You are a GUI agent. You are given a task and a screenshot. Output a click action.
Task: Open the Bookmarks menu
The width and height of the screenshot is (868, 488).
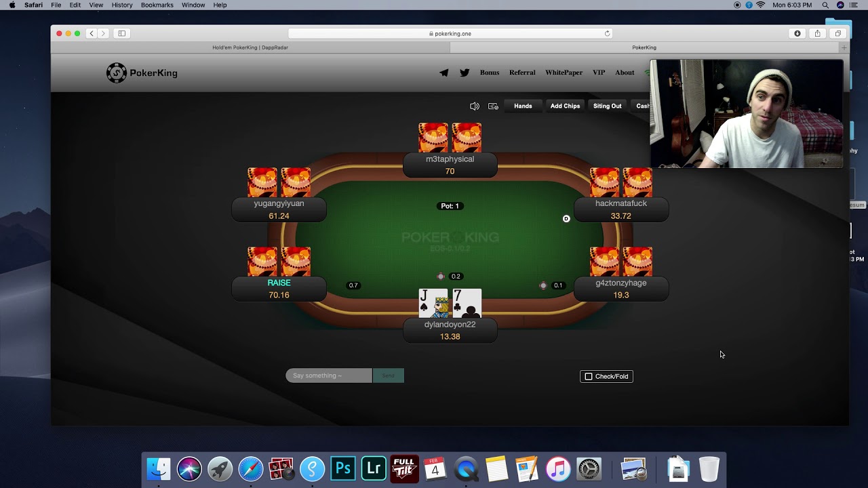(x=157, y=5)
